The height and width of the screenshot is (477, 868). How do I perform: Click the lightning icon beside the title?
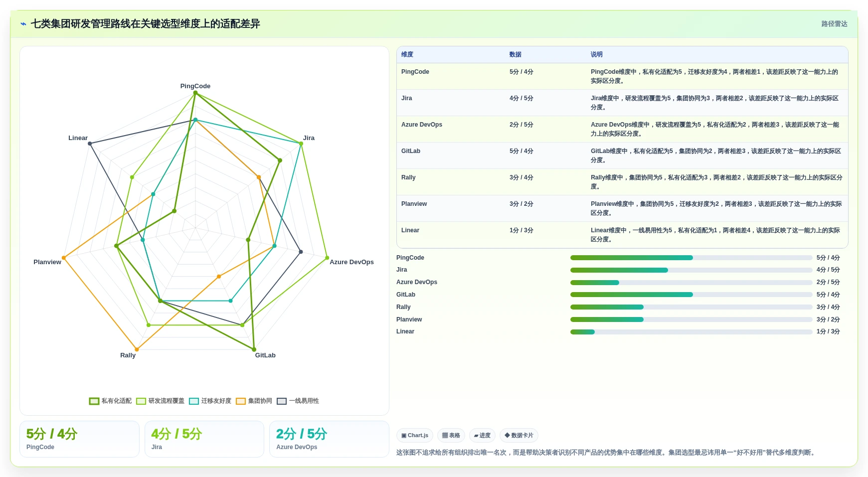pyautogui.click(x=23, y=24)
